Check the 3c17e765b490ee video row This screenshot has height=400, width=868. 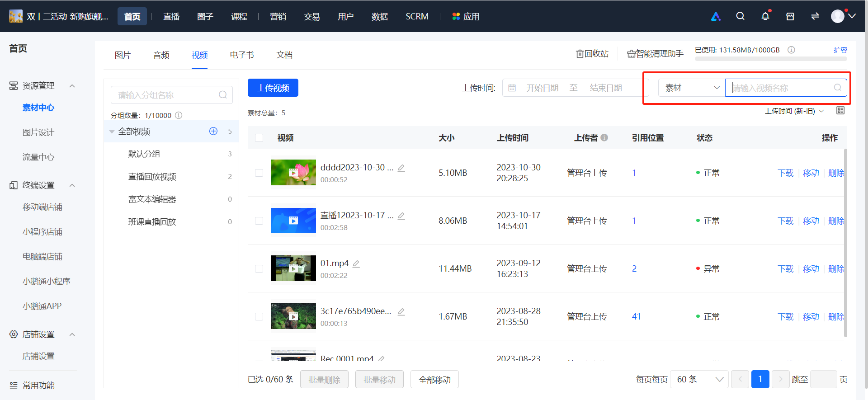point(259,316)
